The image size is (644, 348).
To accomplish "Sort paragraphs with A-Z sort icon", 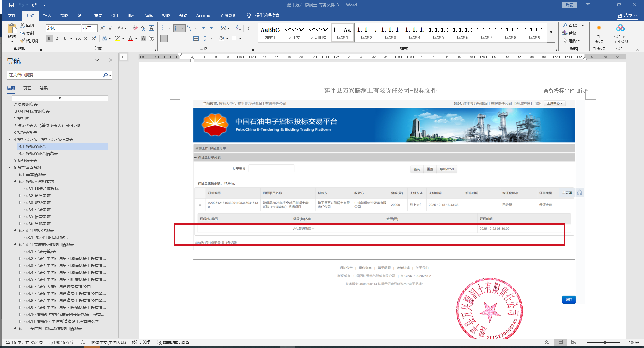I will pyautogui.click(x=238, y=28).
